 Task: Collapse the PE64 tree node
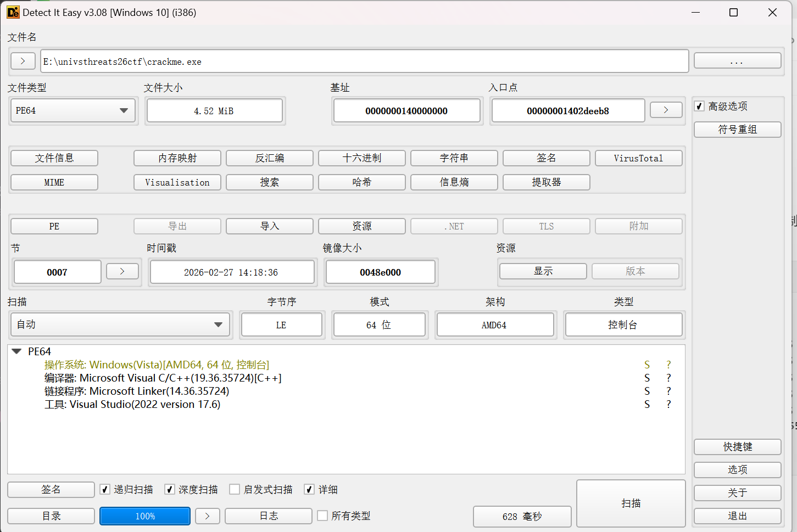[16, 351]
